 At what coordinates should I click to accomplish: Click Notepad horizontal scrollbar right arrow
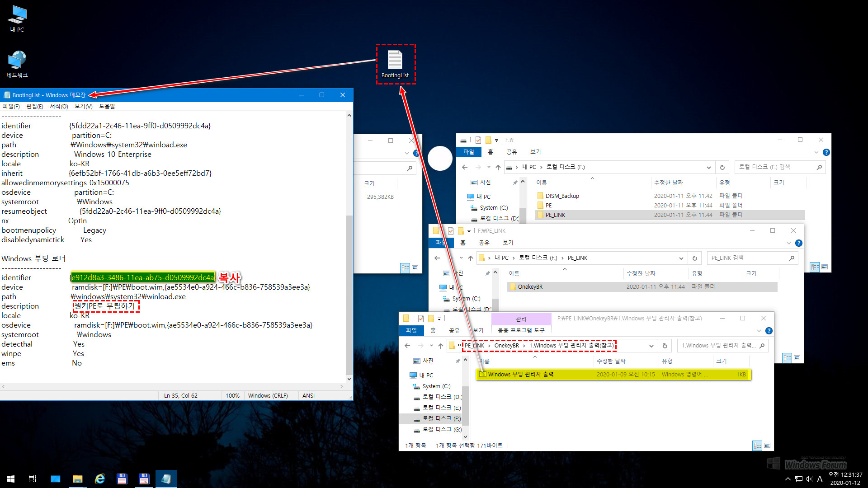(342, 387)
